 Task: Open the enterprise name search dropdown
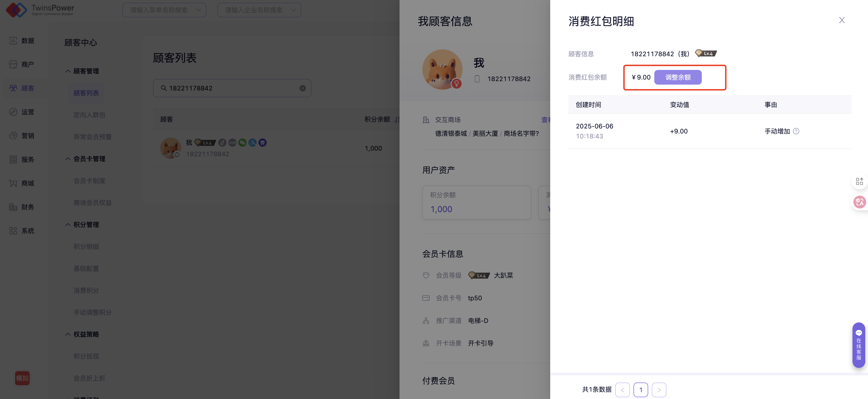(x=259, y=10)
